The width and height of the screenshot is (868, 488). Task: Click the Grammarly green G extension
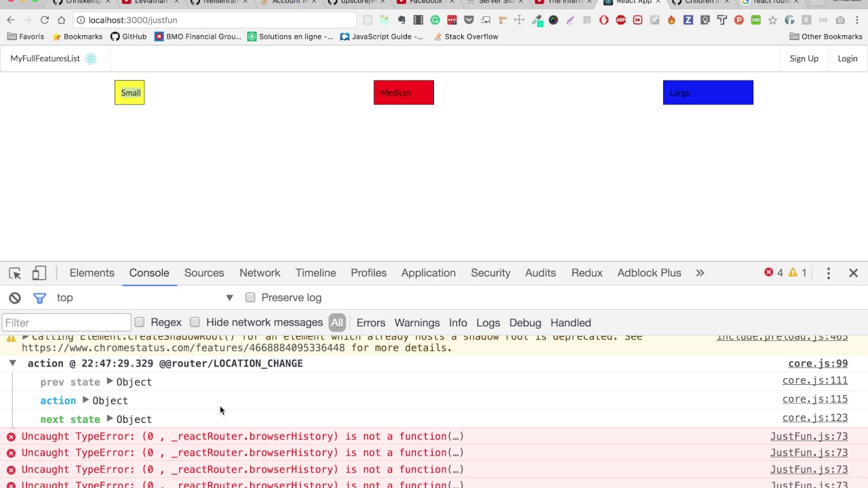click(435, 20)
